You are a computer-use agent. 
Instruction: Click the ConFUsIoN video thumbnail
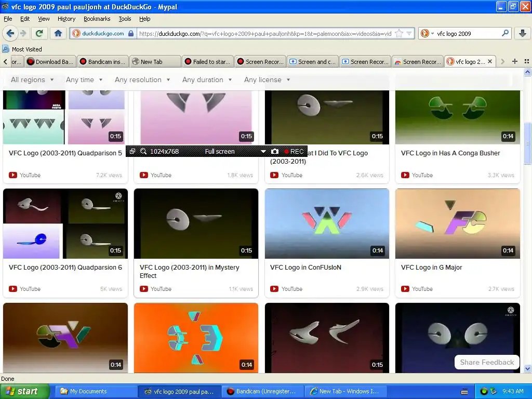coord(327,224)
